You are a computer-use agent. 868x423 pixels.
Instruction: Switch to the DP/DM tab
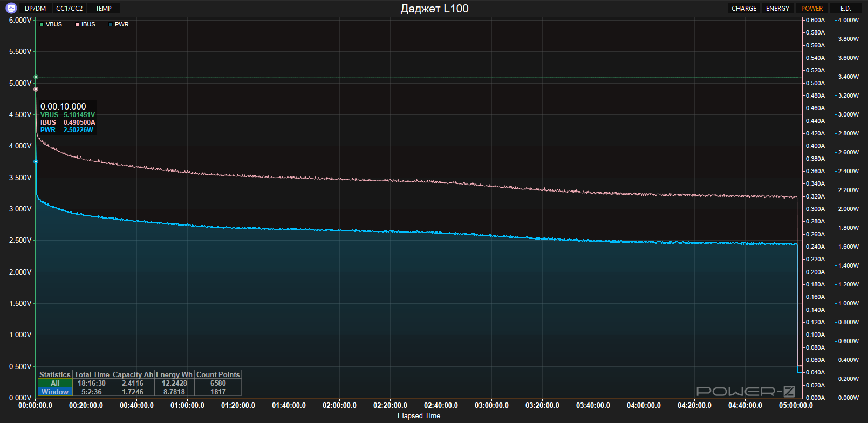(36, 8)
